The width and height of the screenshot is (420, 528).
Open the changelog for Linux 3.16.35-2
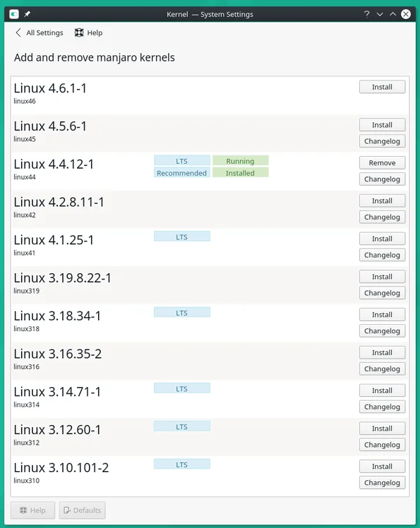381,369
